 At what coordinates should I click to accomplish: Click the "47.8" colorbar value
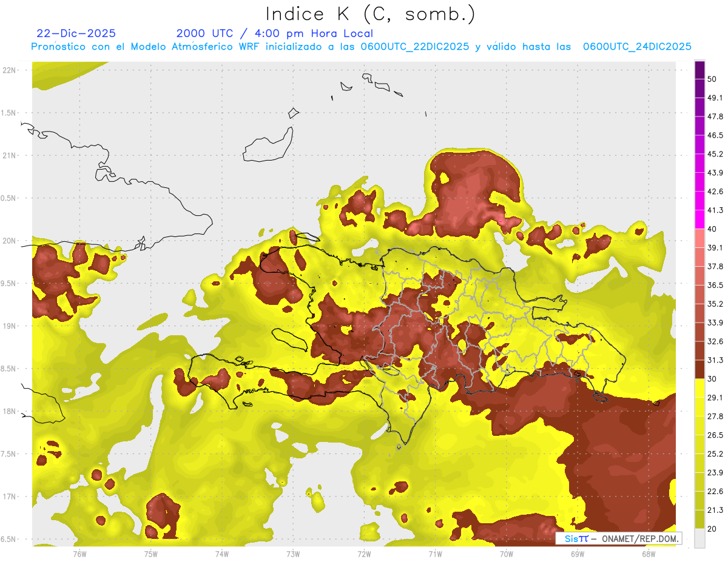pyautogui.click(x=715, y=116)
